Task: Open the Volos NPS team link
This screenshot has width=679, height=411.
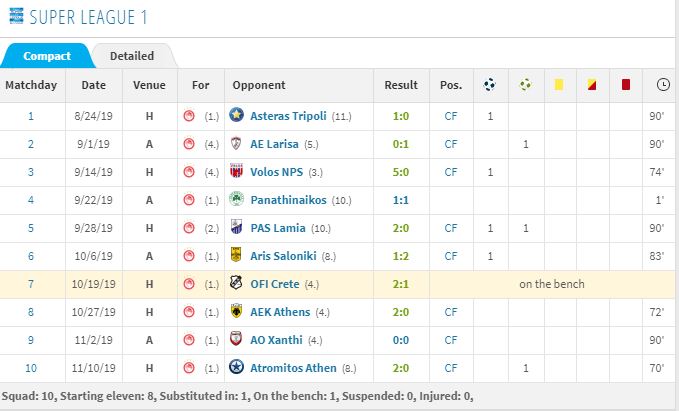Action: (277, 172)
